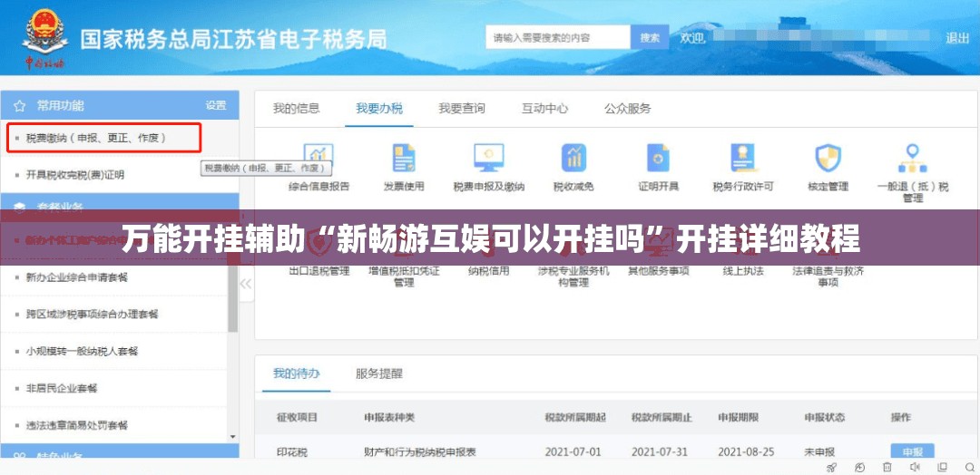Select the 服务提醒 tab

pyautogui.click(x=379, y=373)
